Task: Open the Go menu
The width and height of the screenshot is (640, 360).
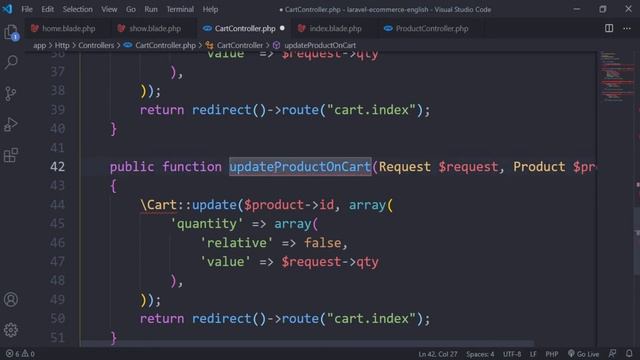Action: (x=131, y=9)
